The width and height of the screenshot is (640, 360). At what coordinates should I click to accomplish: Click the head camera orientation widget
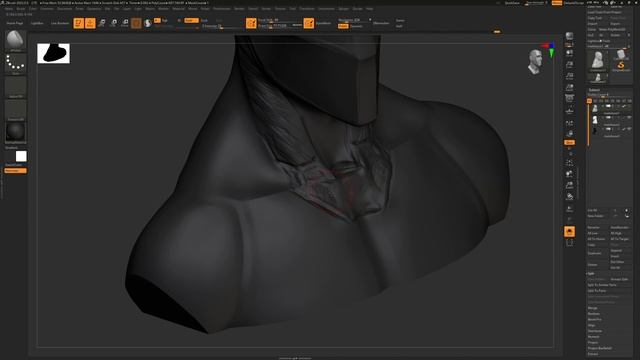click(x=535, y=62)
